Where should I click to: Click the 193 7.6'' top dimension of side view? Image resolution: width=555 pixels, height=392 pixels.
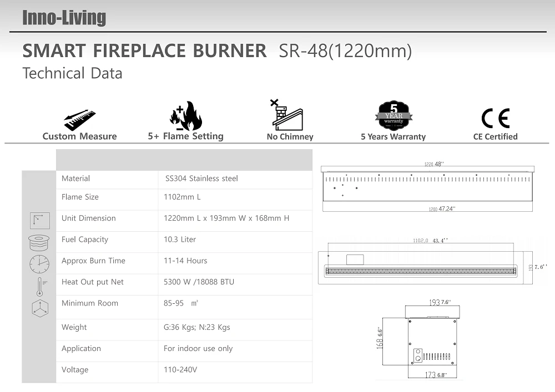440,302
